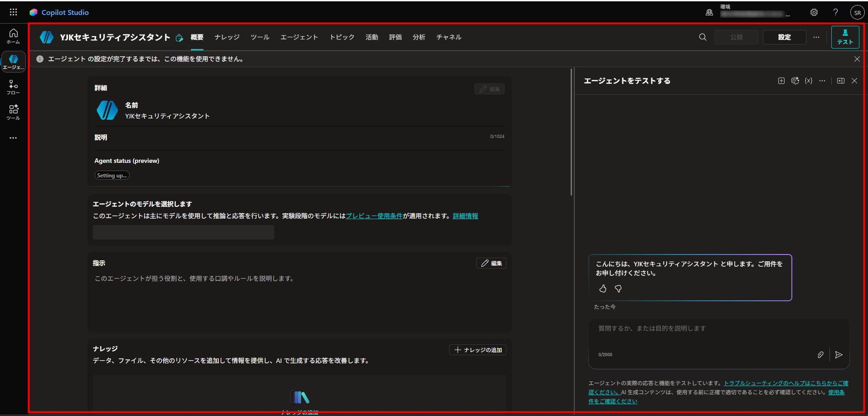Switch to the 概要 tab
Viewport: 868px width, 416px height.
tap(197, 37)
